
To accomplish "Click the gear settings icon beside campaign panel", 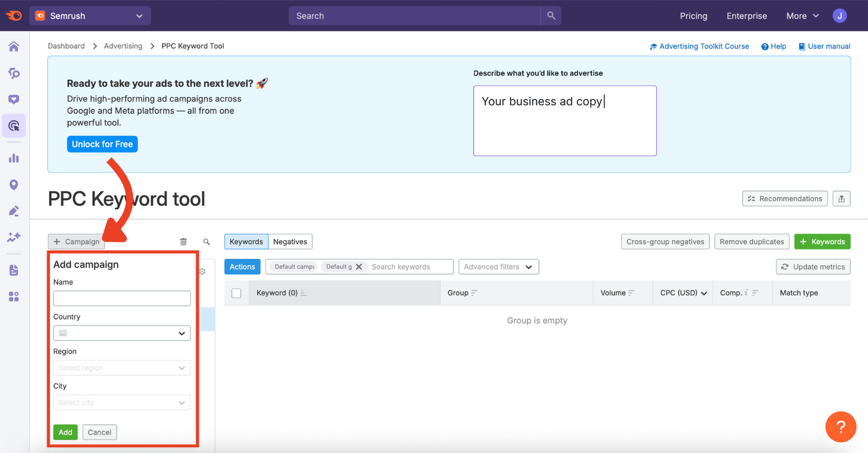I will point(203,271).
